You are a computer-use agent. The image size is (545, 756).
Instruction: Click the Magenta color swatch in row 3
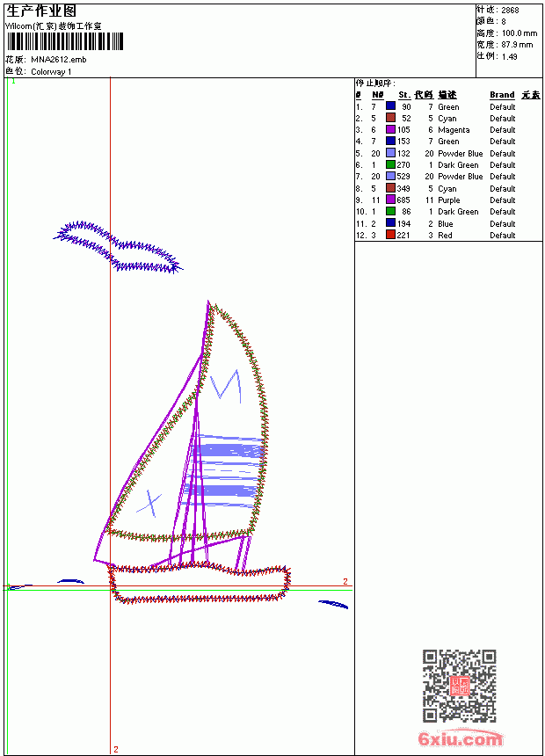tap(390, 129)
